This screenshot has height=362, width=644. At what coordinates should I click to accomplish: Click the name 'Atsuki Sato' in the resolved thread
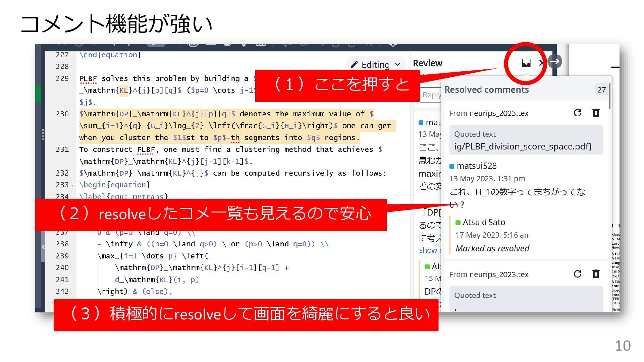point(484,222)
